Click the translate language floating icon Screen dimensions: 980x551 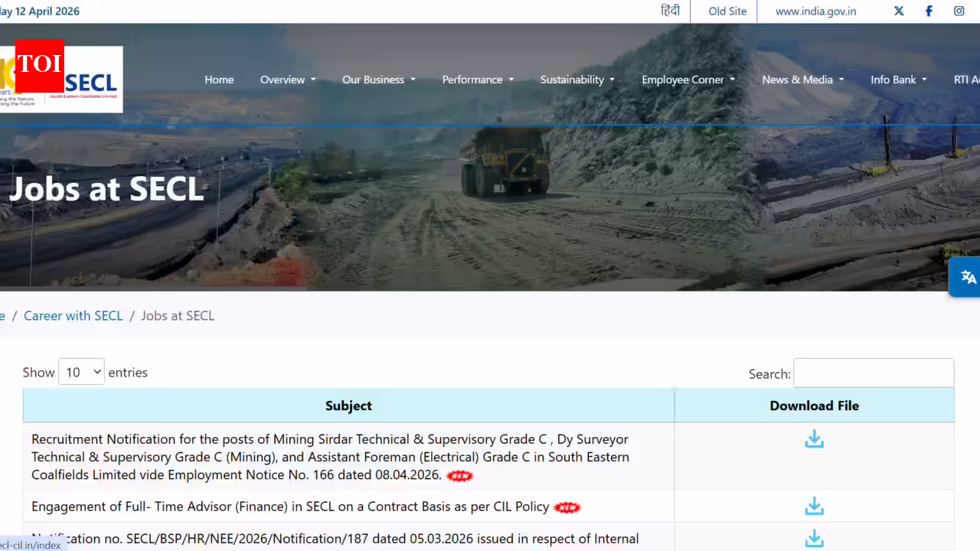coord(968,277)
